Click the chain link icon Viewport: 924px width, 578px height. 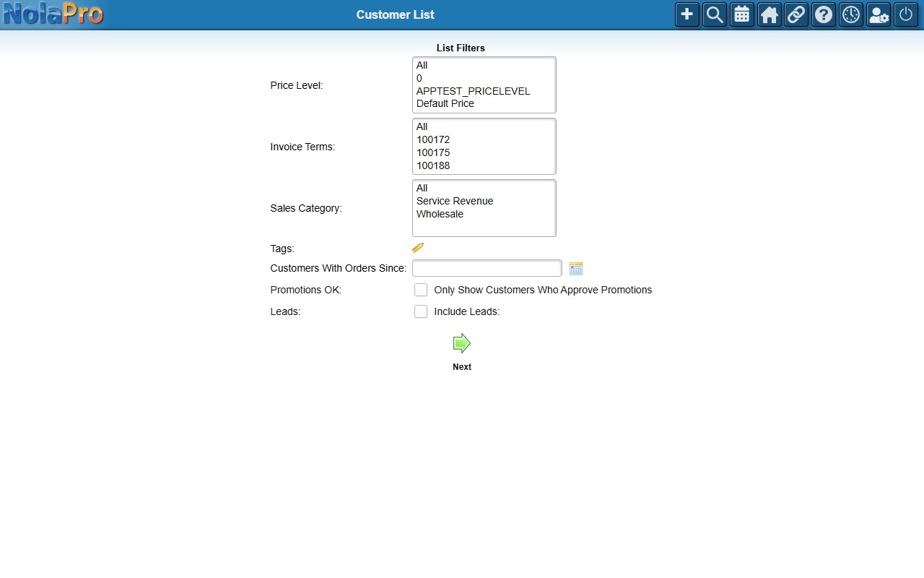click(x=796, y=14)
